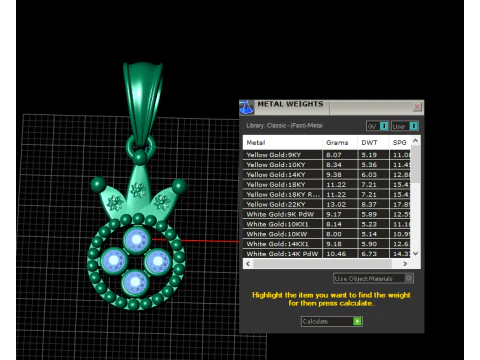Click the 6.03 DWT value
The image size is (480, 360).
[x=369, y=175]
